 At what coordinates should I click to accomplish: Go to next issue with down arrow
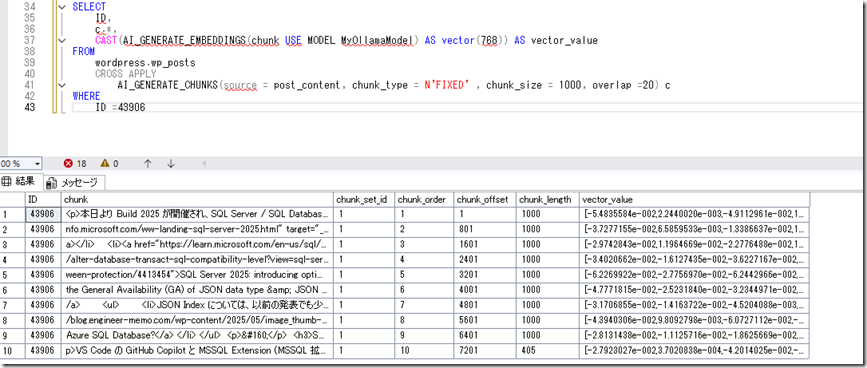[x=171, y=164]
